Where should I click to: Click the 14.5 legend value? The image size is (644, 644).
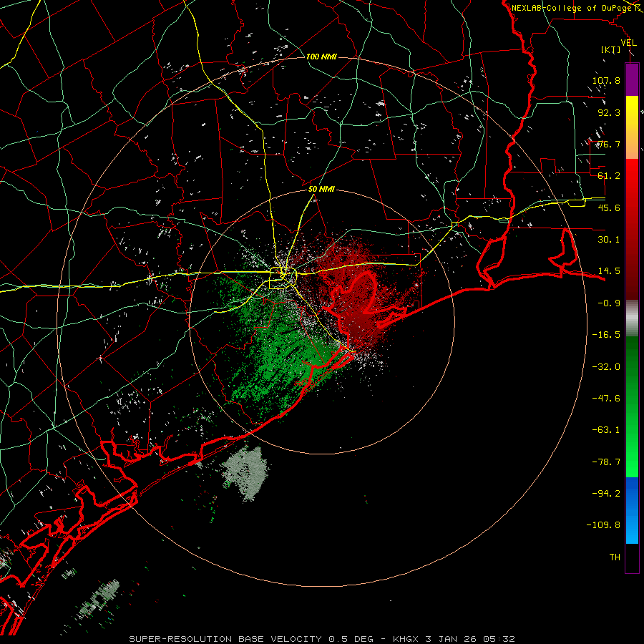609,271
